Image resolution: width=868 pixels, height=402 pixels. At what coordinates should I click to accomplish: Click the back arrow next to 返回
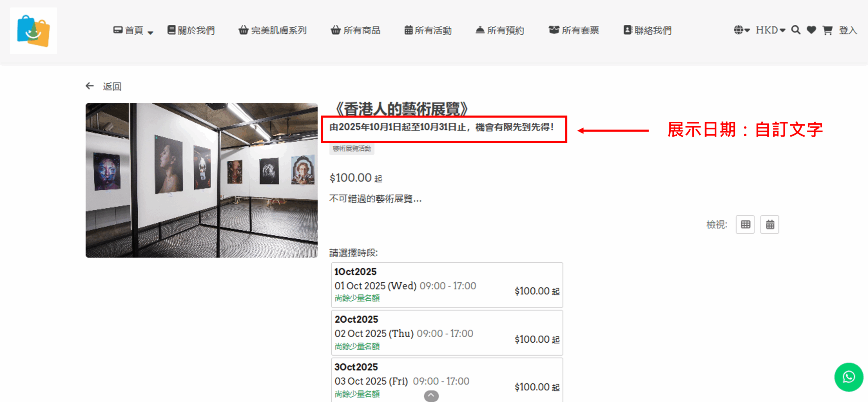90,86
